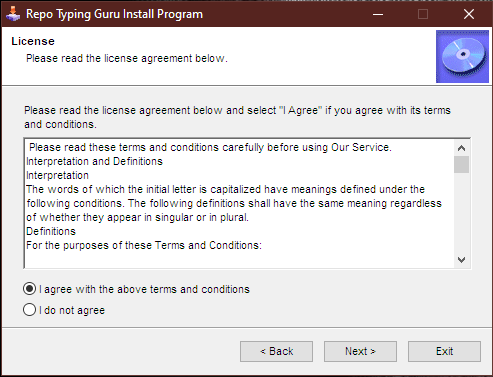Click the "Definitions" heading in the license text
Screen dimensions: 493x377
51,231
